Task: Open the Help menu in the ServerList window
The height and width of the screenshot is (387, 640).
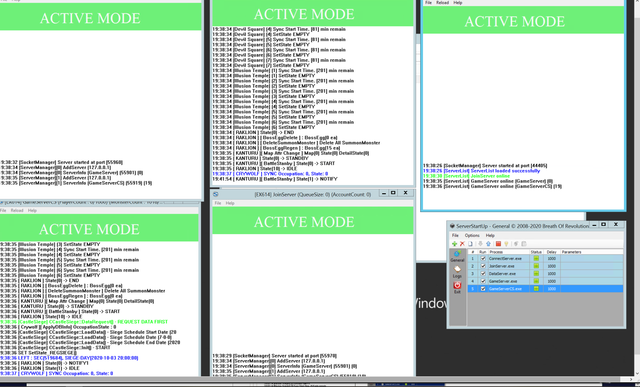Action: click(458, 2)
